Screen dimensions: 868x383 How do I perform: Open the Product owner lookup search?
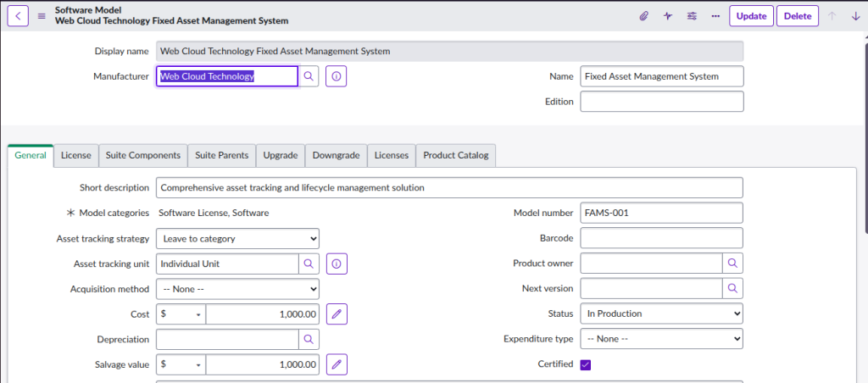[733, 264]
